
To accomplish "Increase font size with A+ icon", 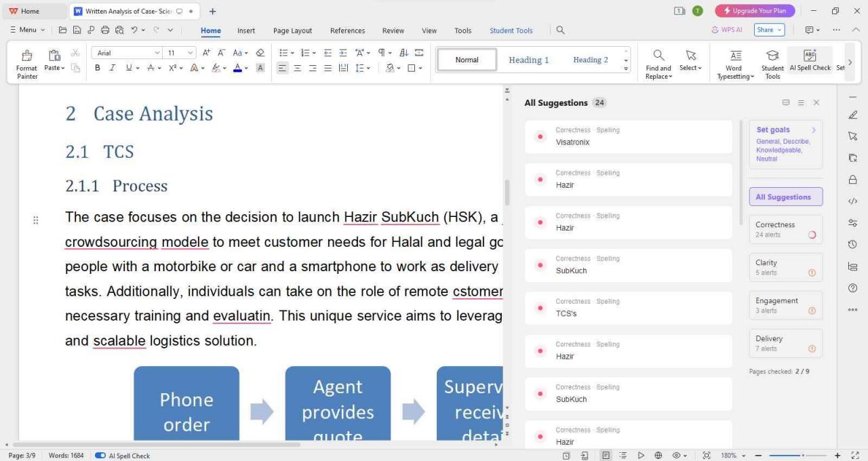I will point(207,53).
